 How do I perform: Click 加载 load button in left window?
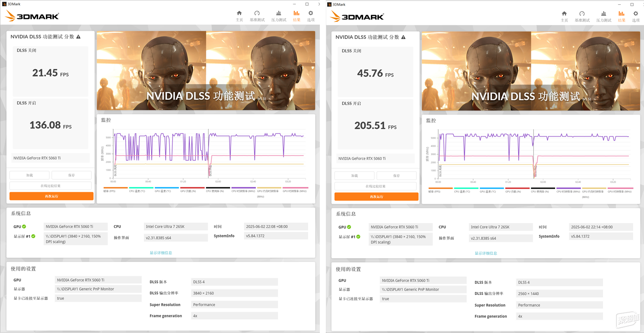tap(29, 175)
